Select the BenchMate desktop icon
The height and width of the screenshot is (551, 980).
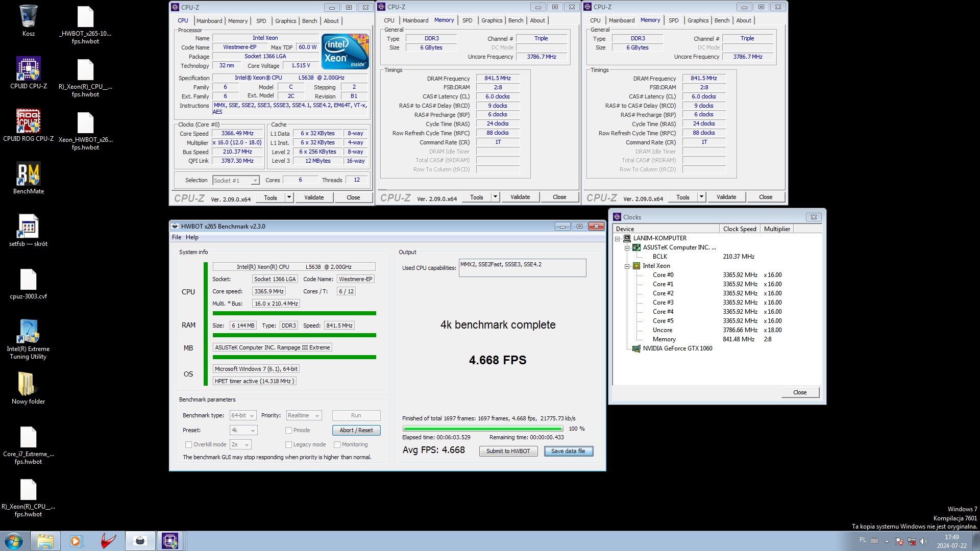(28, 178)
